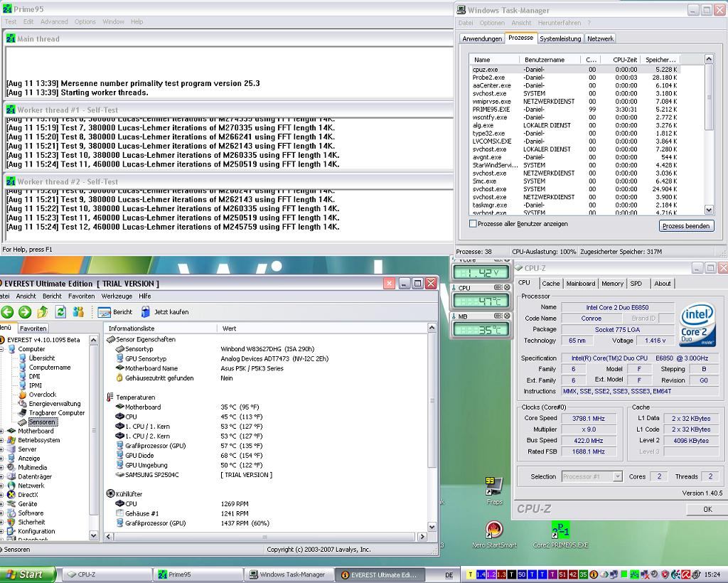Expand the Anzeige tree node
Screen dimensions: 728x583
(2, 459)
